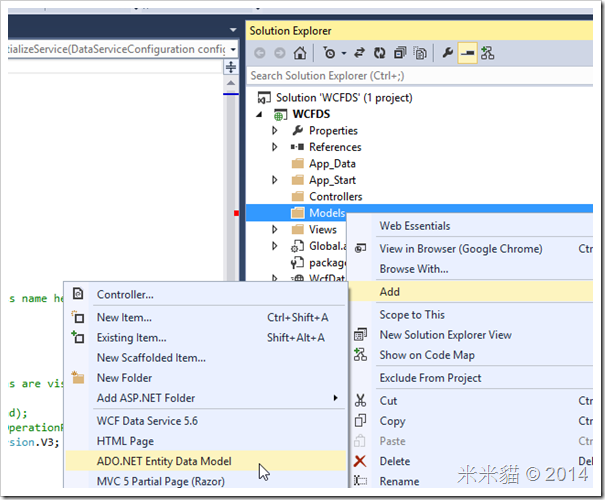Open Add ASP.NET Folder submenu
The height and width of the screenshot is (500, 605).
pyautogui.click(x=206, y=398)
